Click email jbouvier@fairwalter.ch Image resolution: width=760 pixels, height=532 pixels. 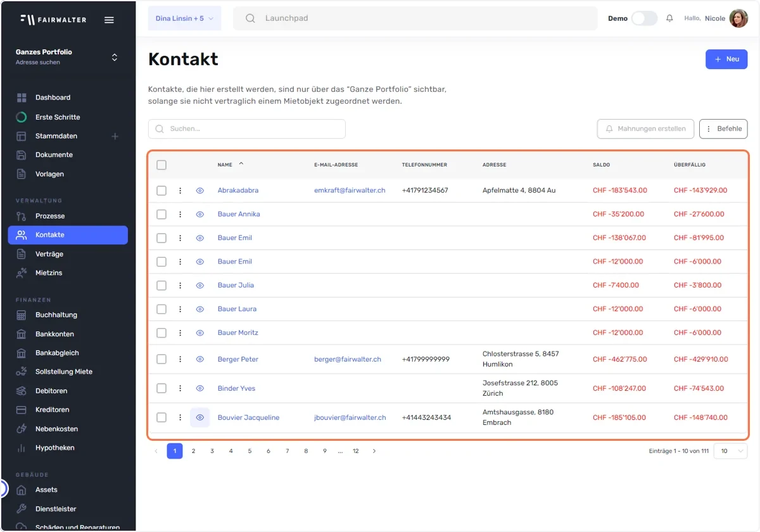coord(350,417)
